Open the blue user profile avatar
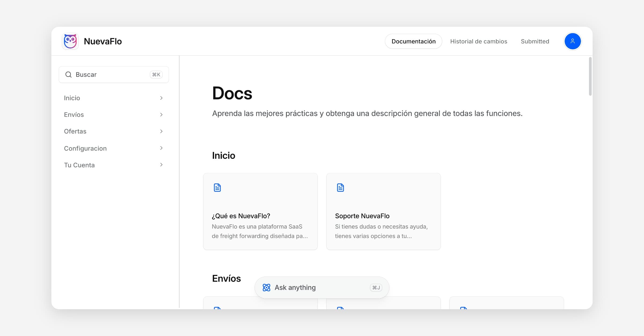644x336 pixels. 572,41
